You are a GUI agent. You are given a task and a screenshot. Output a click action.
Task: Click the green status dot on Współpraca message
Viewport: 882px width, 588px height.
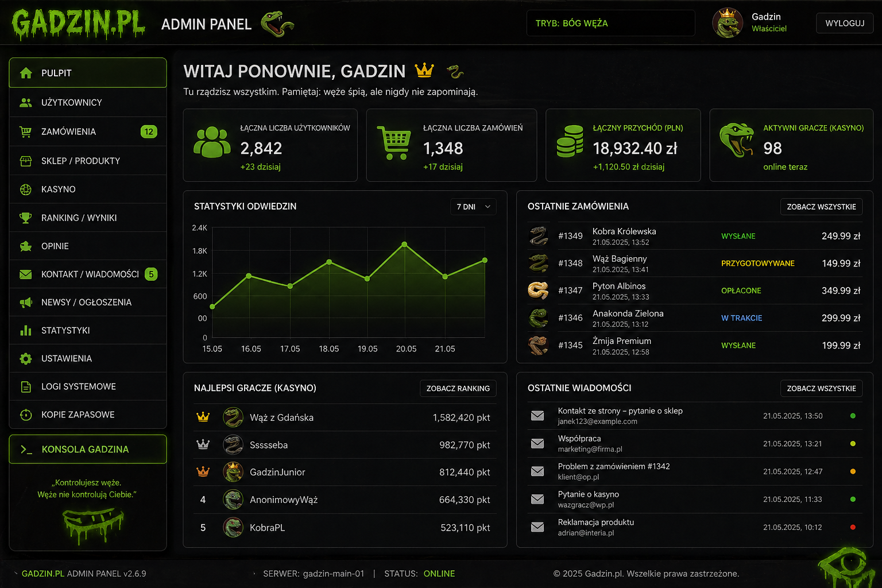click(852, 443)
